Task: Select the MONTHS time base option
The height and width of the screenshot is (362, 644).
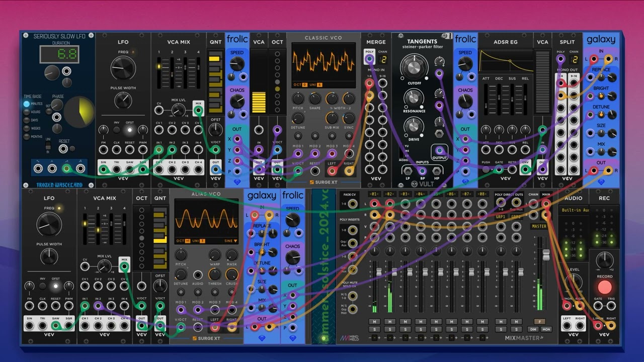Action: 27,136
